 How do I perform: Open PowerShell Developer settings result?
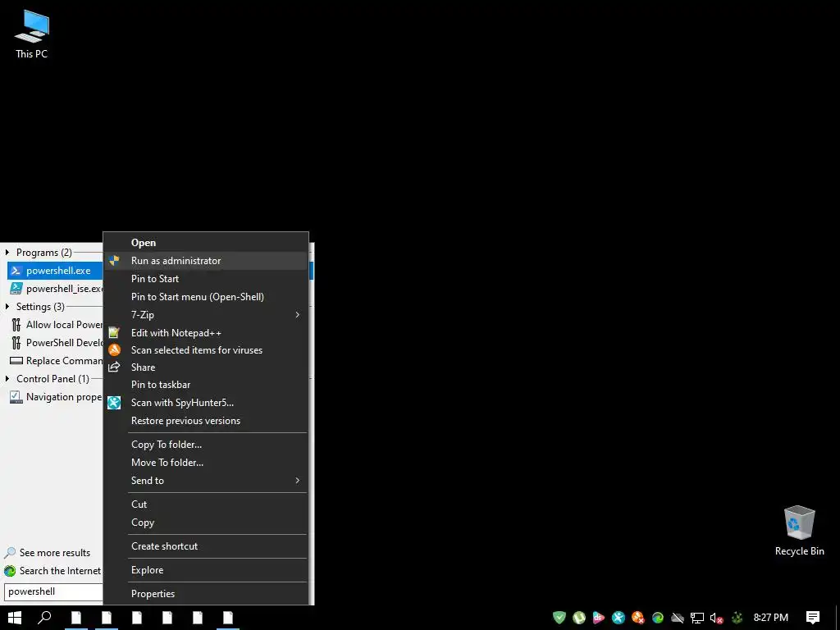(x=55, y=343)
